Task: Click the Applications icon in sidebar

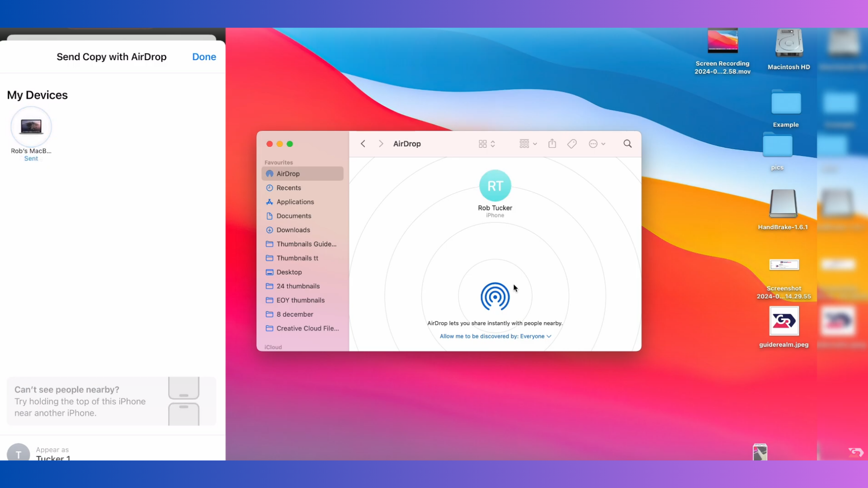Action: click(x=269, y=202)
